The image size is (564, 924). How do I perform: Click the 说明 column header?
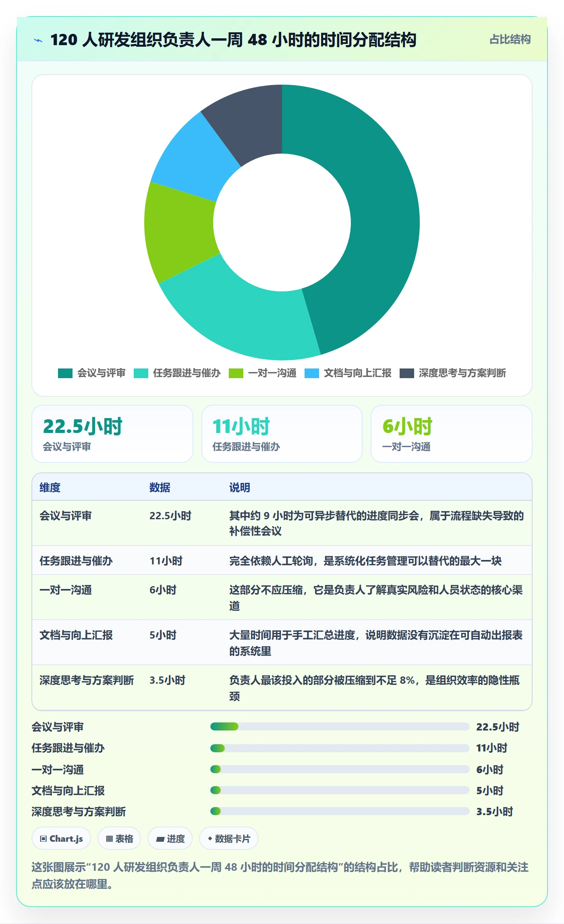tap(240, 487)
